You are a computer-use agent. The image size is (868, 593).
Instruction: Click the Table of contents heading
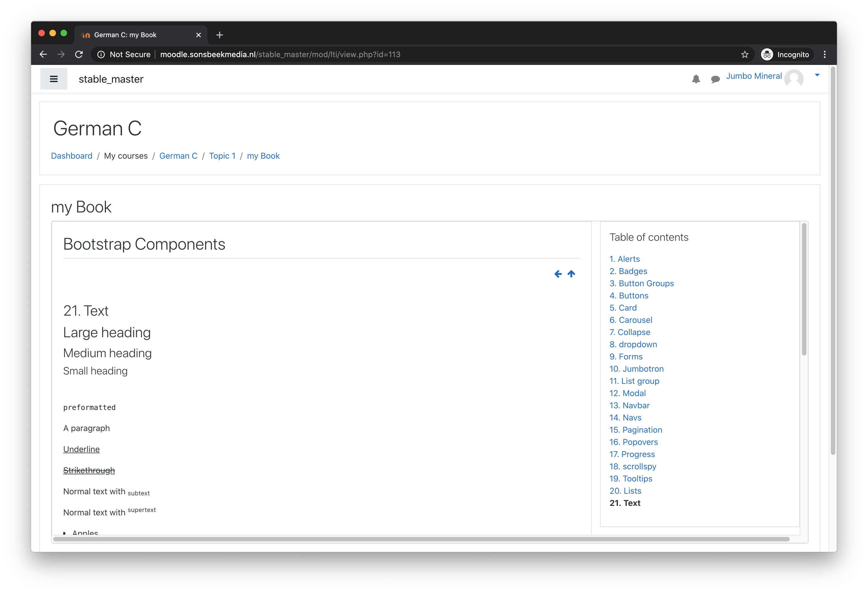click(x=649, y=237)
